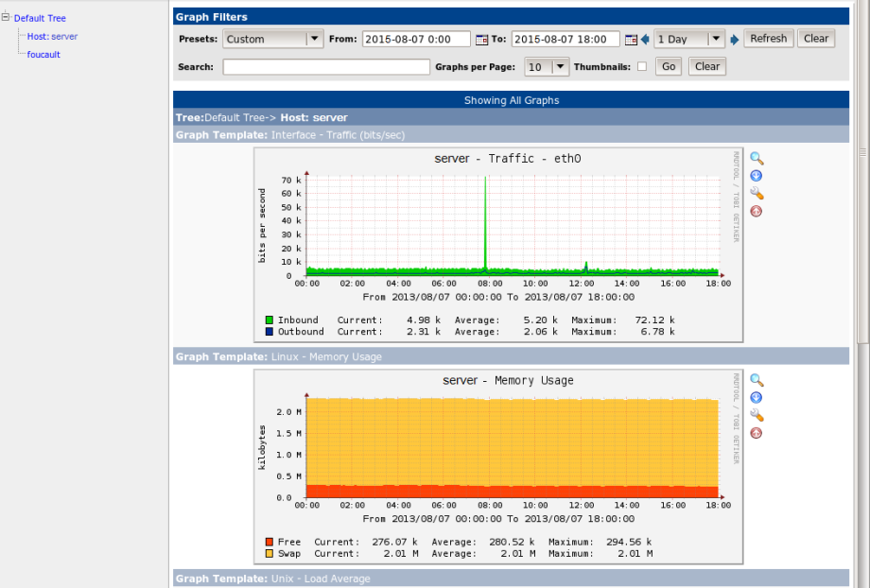Shift time span backward with left arrow

click(x=645, y=40)
